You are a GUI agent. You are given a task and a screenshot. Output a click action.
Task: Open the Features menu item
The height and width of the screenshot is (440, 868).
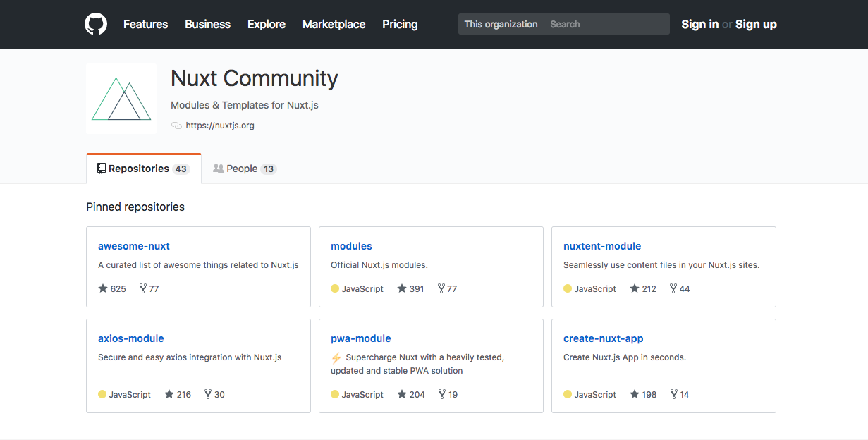(145, 24)
